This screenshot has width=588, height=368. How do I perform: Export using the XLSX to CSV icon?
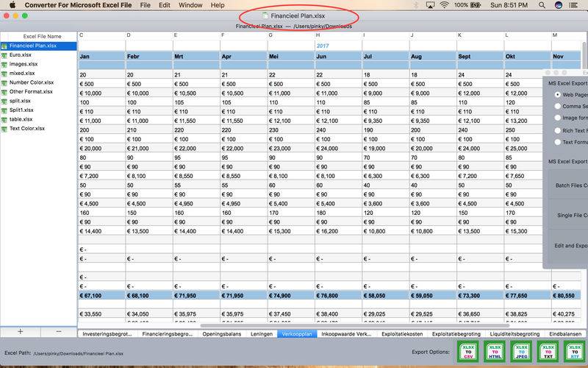point(468,352)
